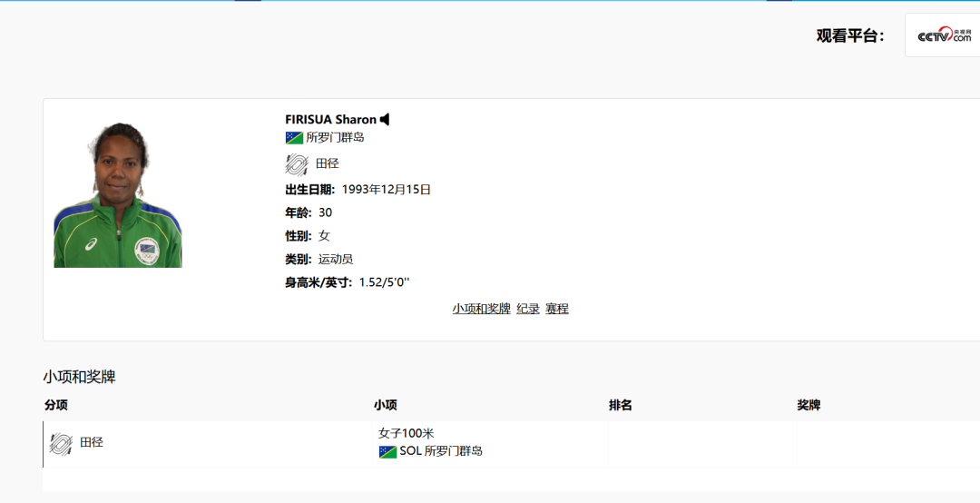Select birth date 1993年12月15日
Screen dimensions: 980x503
[x=387, y=190]
